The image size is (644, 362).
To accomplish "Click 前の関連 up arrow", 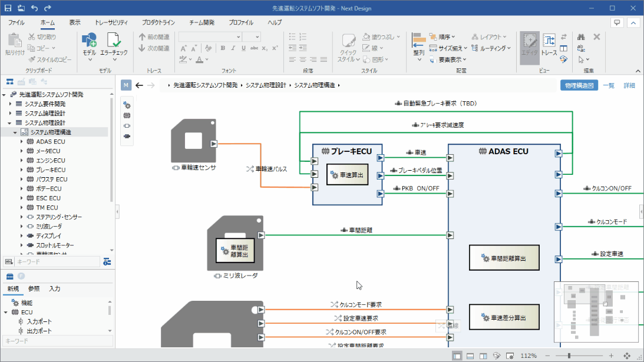I will tap(154, 37).
